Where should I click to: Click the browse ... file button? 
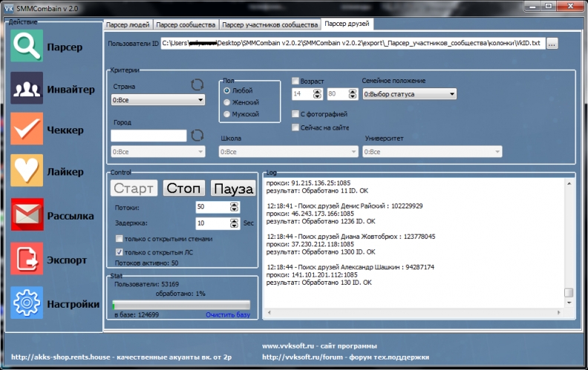[x=552, y=44]
